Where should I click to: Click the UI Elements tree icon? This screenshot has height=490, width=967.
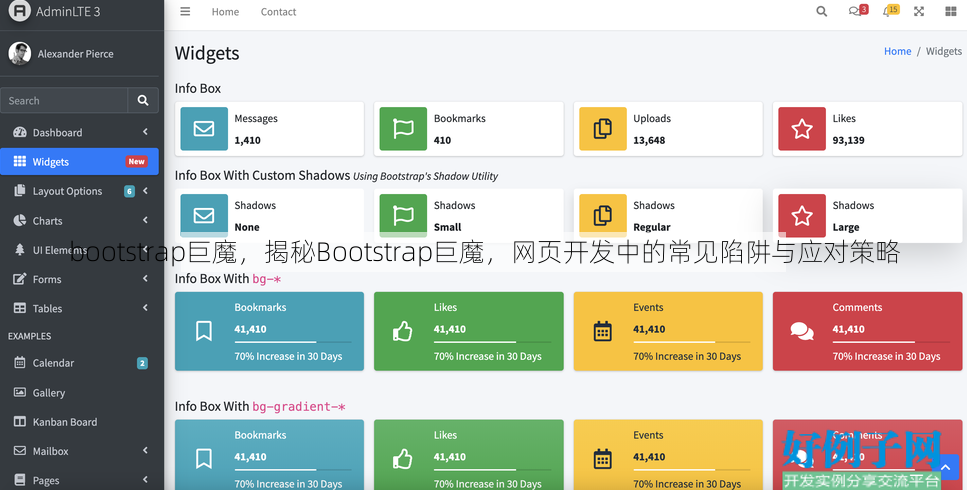tap(20, 250)
